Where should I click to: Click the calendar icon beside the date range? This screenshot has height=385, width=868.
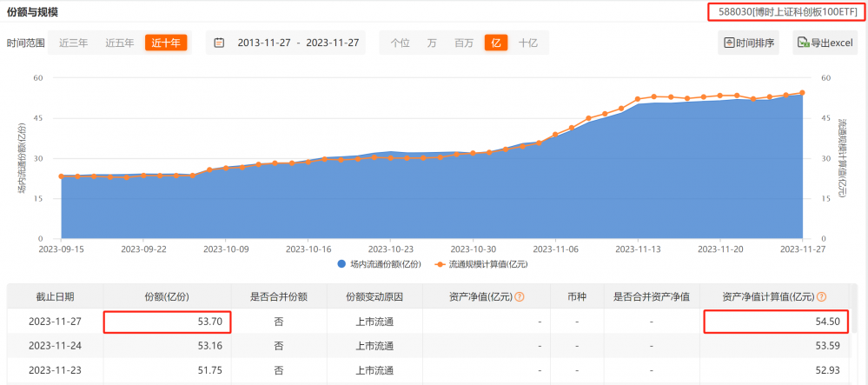pyautogui.click(x=219, y=43)
